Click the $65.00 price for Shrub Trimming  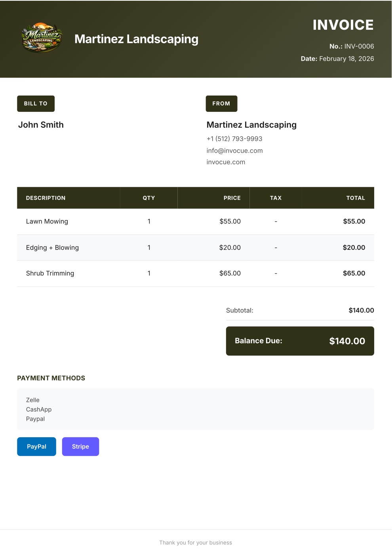click(230, 273)
